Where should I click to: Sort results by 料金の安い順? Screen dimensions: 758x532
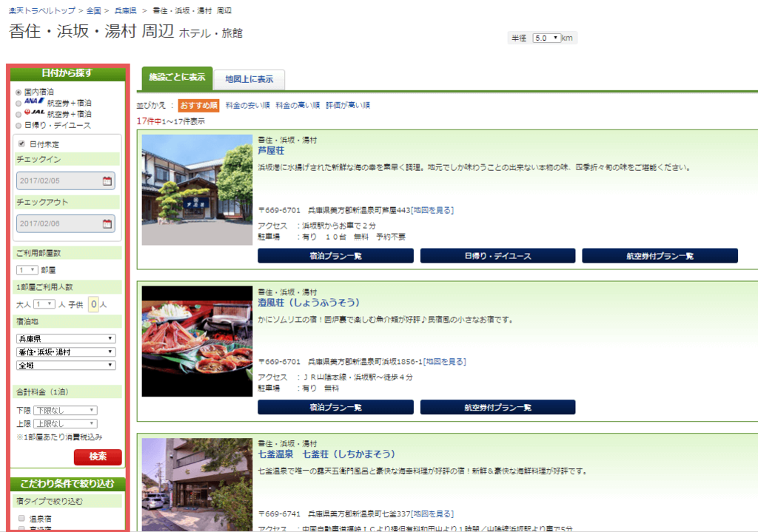click(247, 105)
